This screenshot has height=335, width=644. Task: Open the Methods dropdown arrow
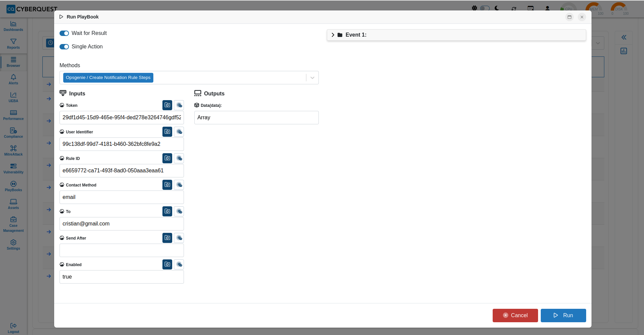312,78
